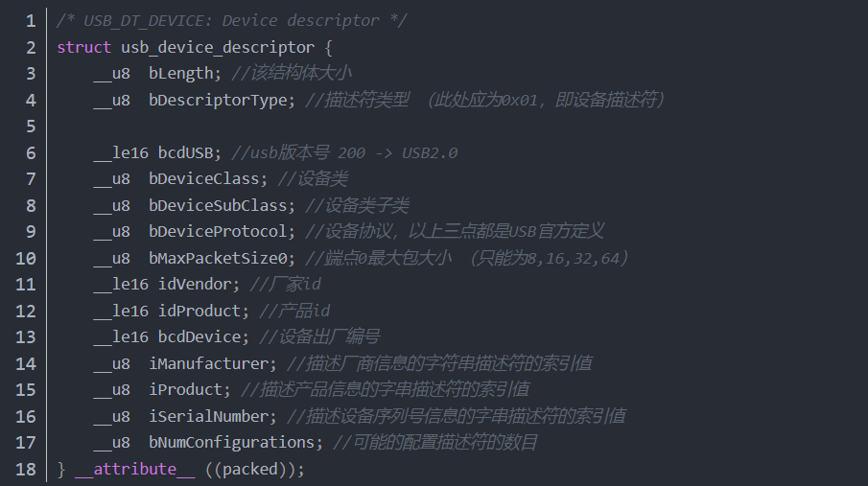Click the bNumConfigurations field name
Image resolution: width=868 pixels, height=486 pixels.
pyautogui.click(x=231, y=443)
